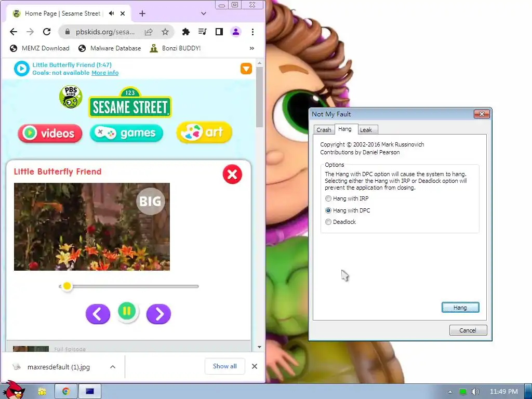Open the games section
This screenshot has height=399, width=532.
126,133
